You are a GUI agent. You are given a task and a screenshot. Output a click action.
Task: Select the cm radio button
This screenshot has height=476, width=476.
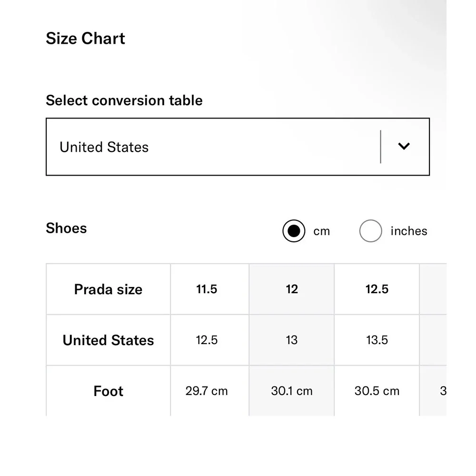[294, 231]
